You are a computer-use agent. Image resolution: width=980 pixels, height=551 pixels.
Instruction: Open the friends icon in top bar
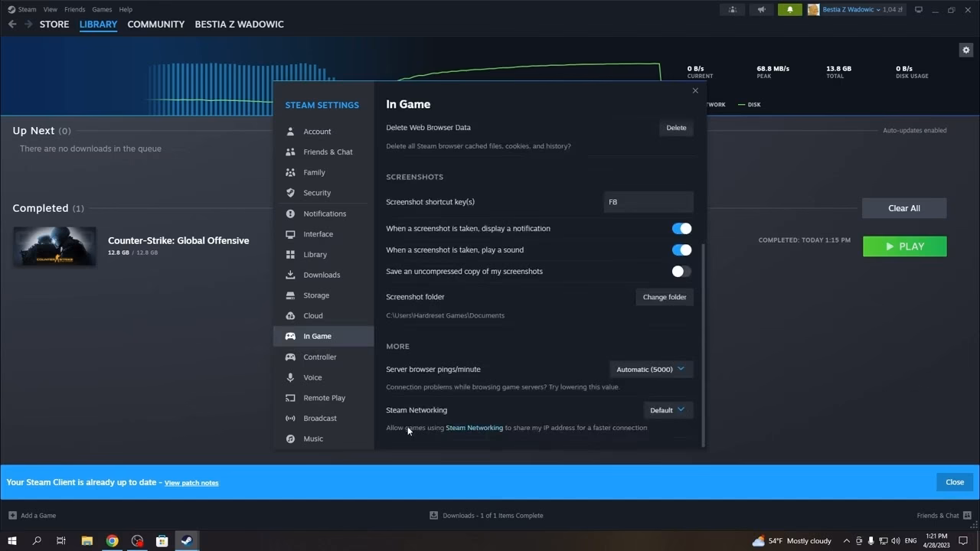733,10
